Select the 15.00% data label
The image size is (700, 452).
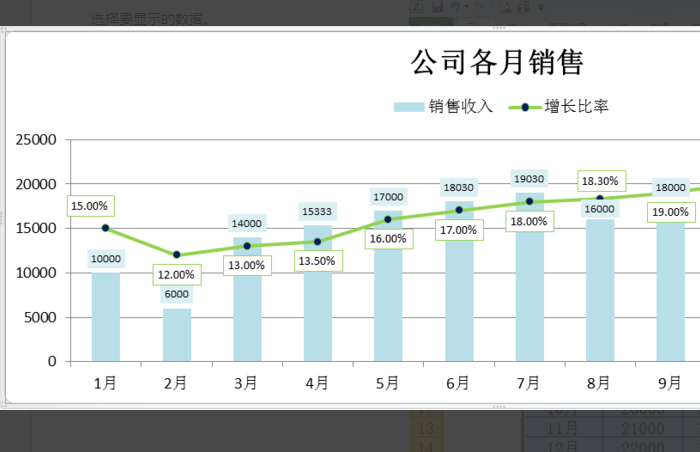coord(91,206)
